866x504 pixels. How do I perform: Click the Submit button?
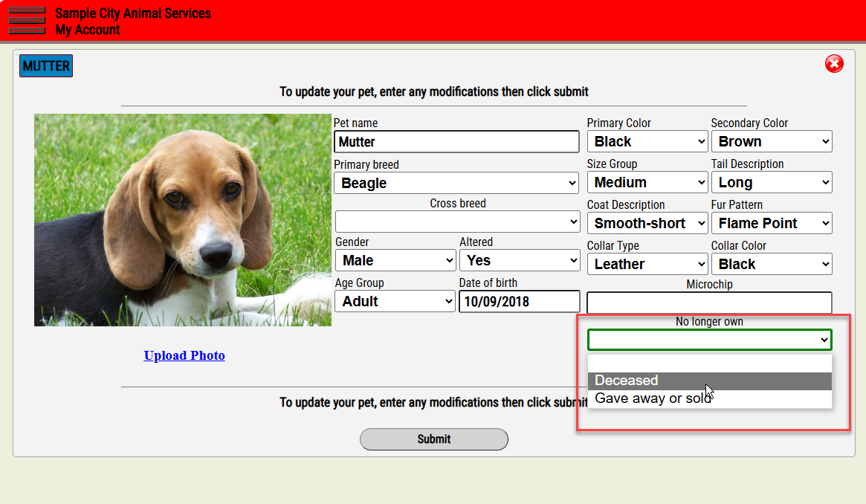click(434, 439)
